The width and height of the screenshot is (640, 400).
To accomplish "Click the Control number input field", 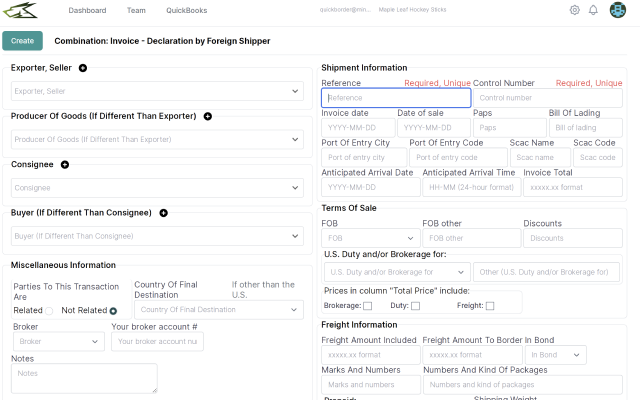I will pyautogui.click(x=547, y=98).
